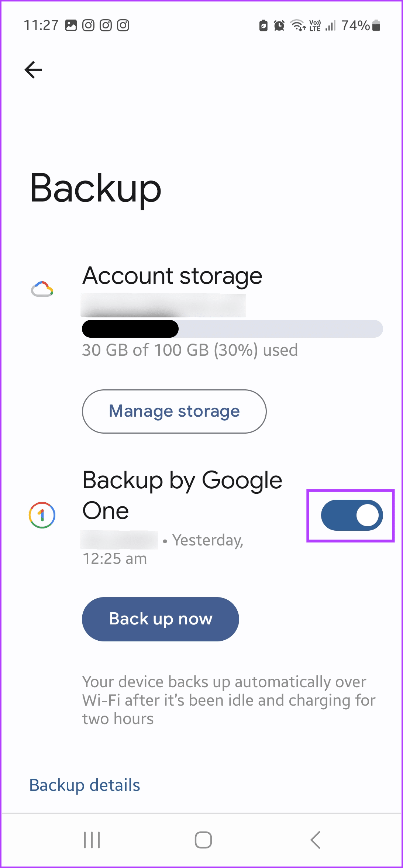This screenshot has height=868, width=403.
Task: Open the Backup details link
Action: coord(85,785)
